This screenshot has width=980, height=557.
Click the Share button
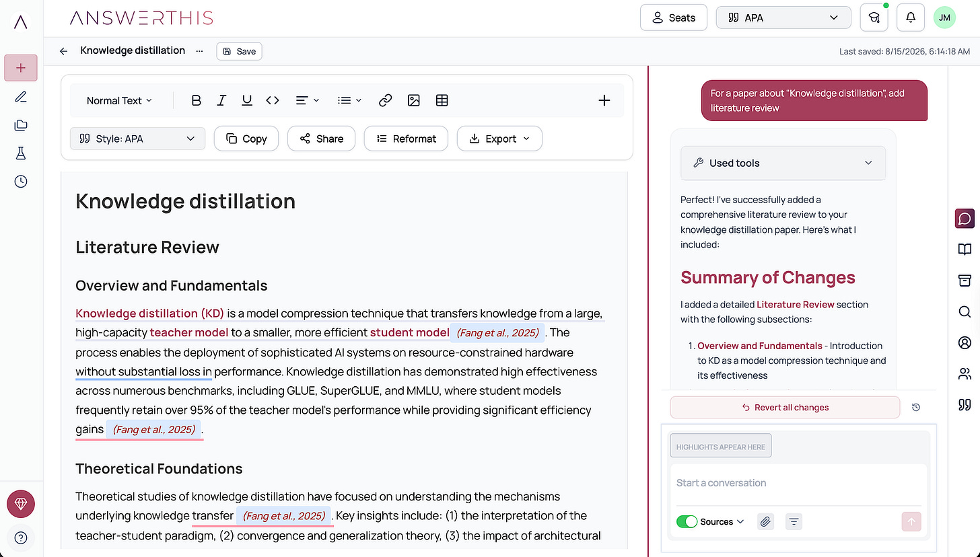coord(321,139)
